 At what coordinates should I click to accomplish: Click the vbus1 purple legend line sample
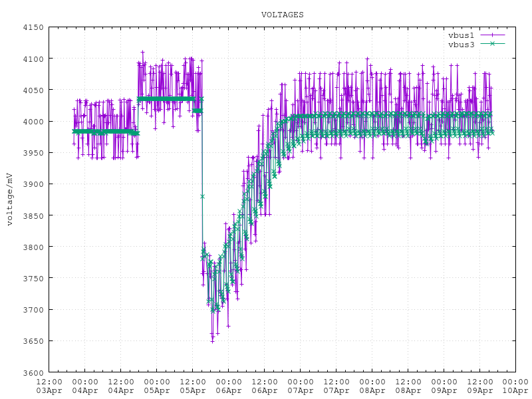490,35
